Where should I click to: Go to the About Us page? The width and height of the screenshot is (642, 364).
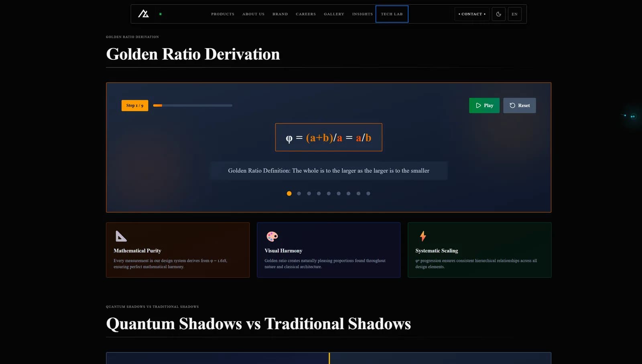pyautogui.click(x=253, y=14)
